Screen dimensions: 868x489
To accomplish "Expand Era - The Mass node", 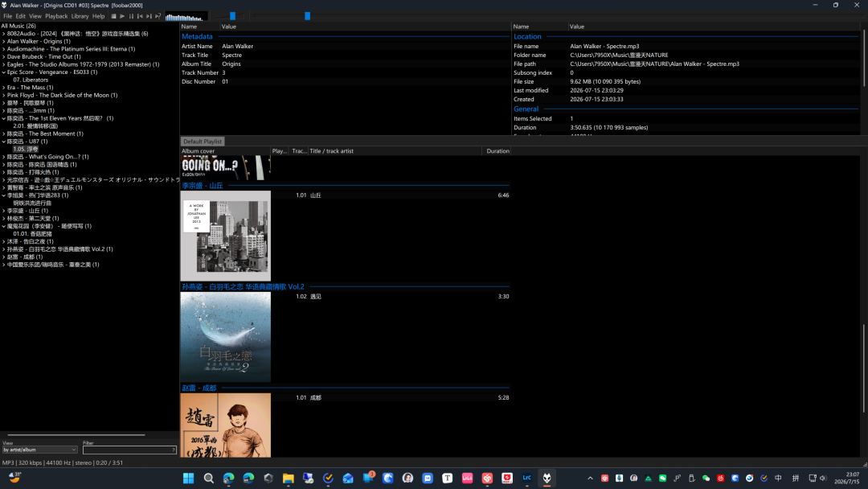I will tap(4, 88).
